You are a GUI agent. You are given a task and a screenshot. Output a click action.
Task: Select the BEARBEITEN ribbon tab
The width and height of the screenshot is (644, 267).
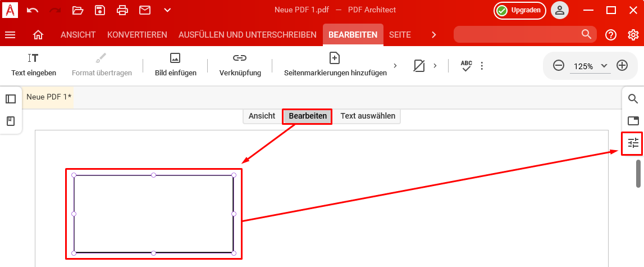point(353,35)
